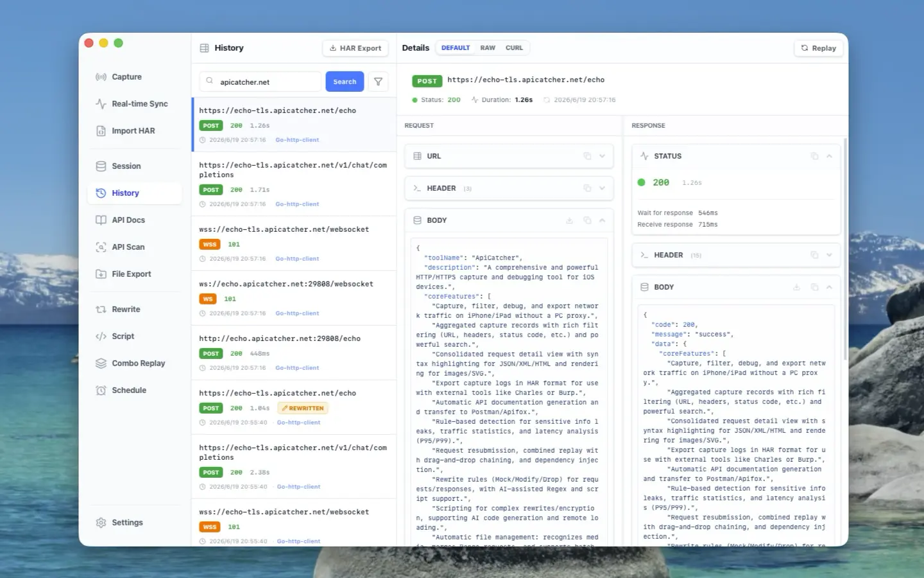Copy the request HEADER section
Image resolution: width=924 pixels, height=578 pixels.
tap(587, 188)
